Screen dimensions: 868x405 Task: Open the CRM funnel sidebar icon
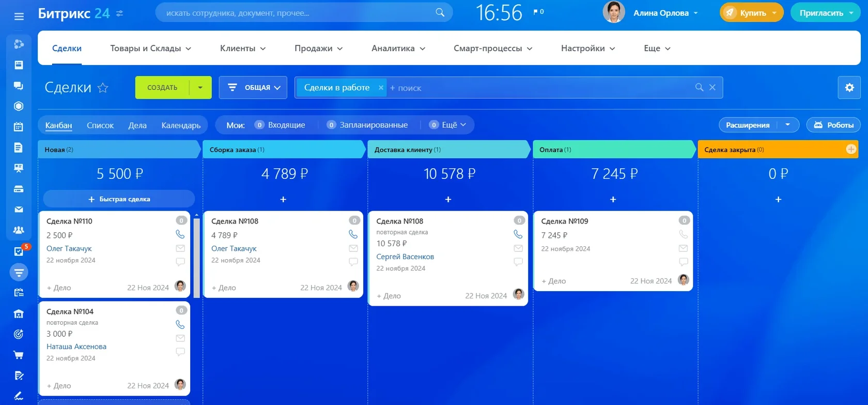[19, 272]
